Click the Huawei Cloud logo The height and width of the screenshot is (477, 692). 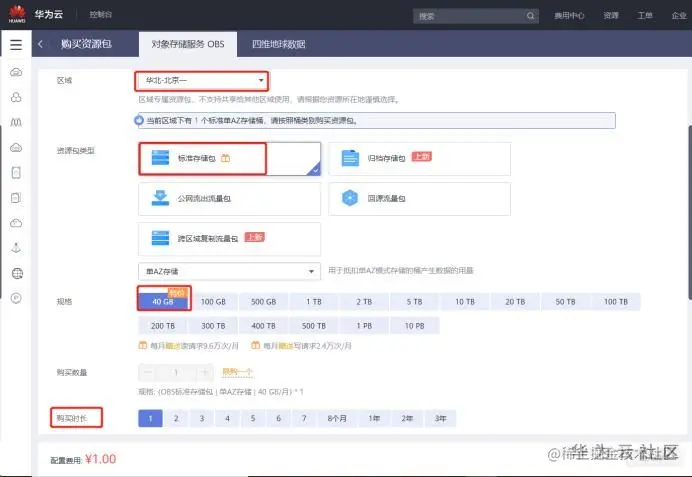(x=17, y=14)
